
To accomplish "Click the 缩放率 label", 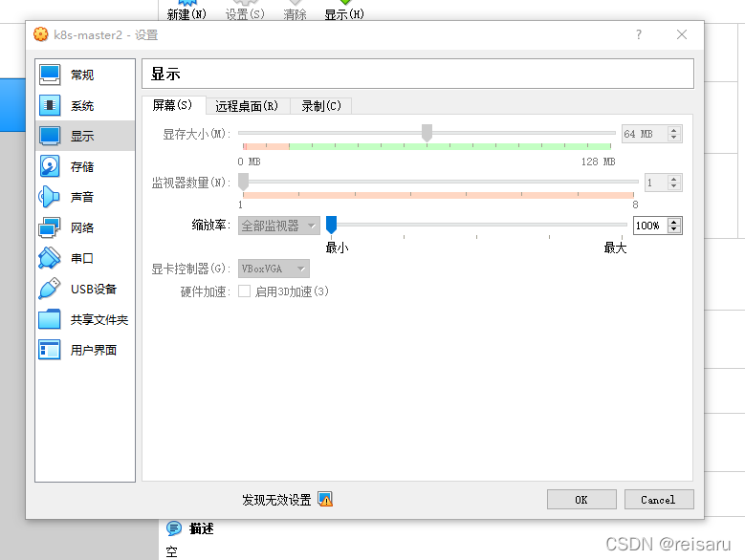I will 211,225.
